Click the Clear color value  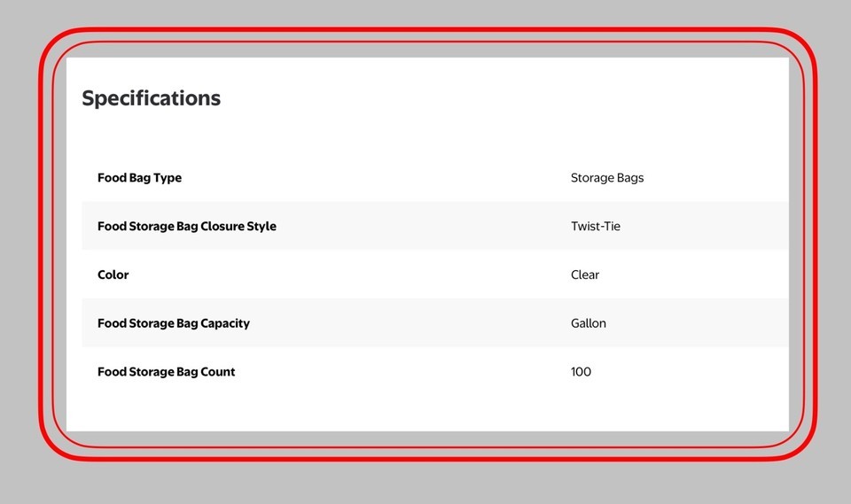pos(584,275)
